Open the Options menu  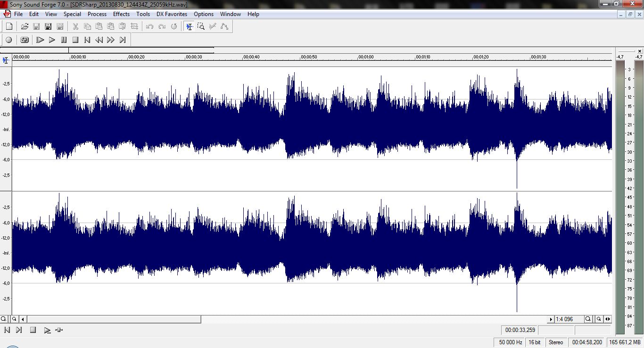pyautogui.click(x=204, y=14)
